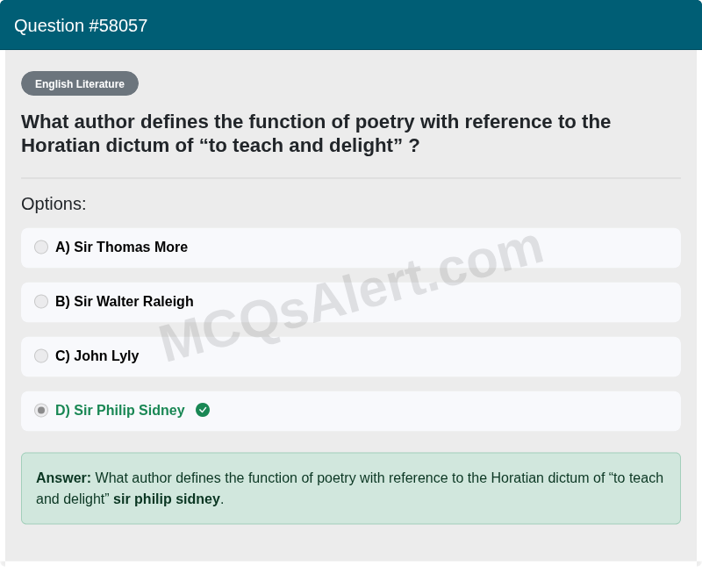
Task: Click the bold text sir philip sidney
Action: pos(166,498)
